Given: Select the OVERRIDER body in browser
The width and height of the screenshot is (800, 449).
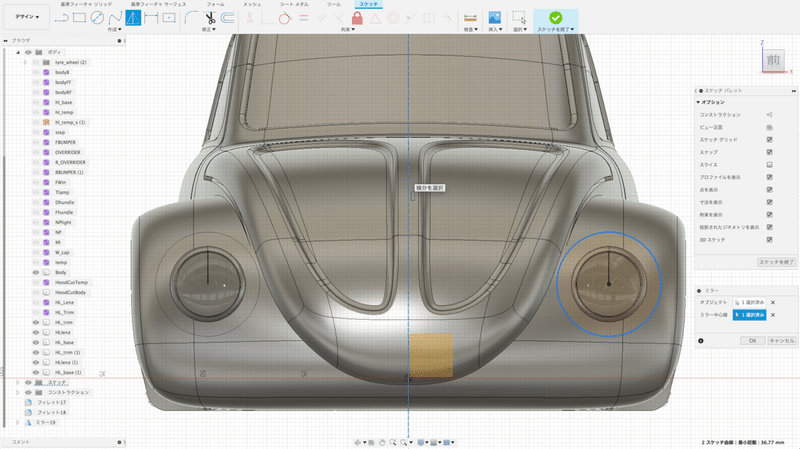Looking at the screenshot, I should coord(67,152).
